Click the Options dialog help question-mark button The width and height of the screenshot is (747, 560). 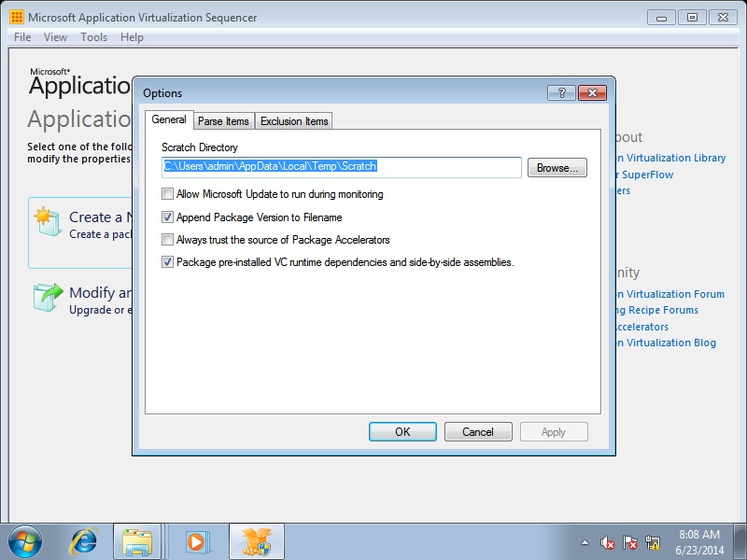coord(561,93)
